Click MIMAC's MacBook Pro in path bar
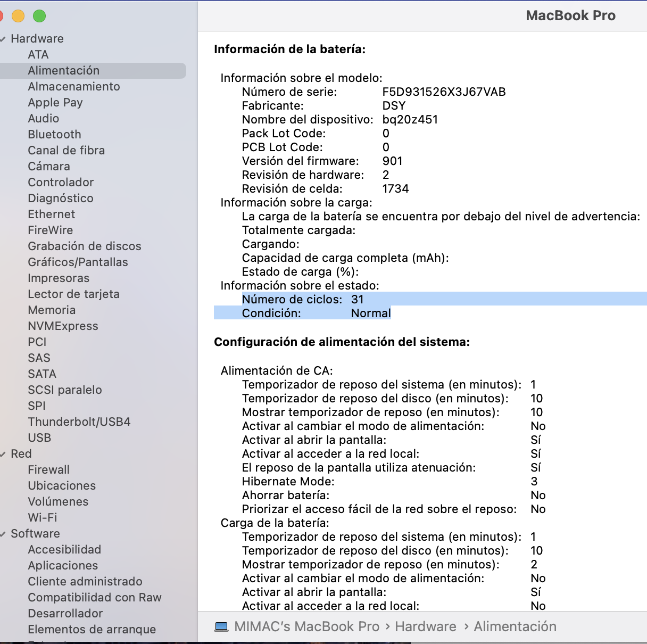The image size is (647, 644). (306, 627)
